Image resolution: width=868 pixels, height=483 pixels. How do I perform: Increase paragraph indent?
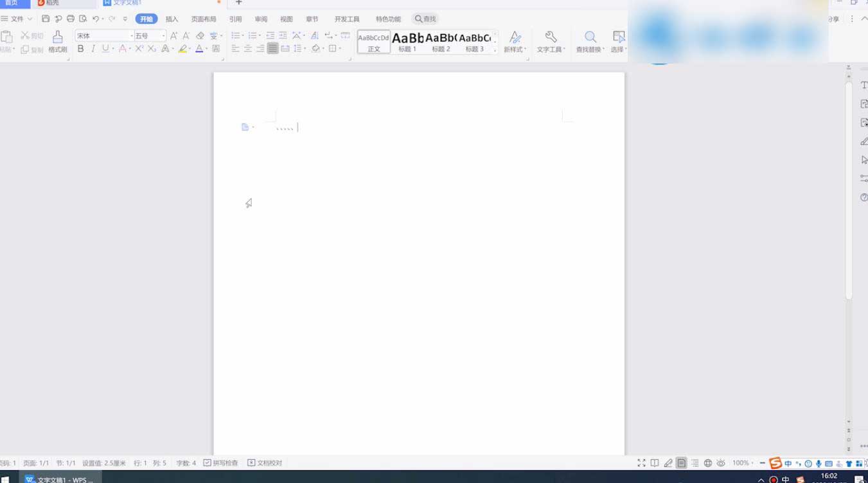[x=283, y=36]
